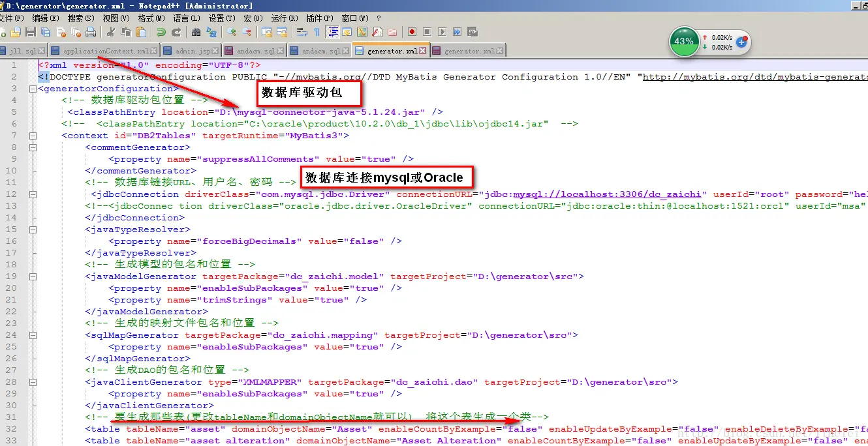Click the blue plus on the speed widget
868x446 pixels.
point(741,42)
